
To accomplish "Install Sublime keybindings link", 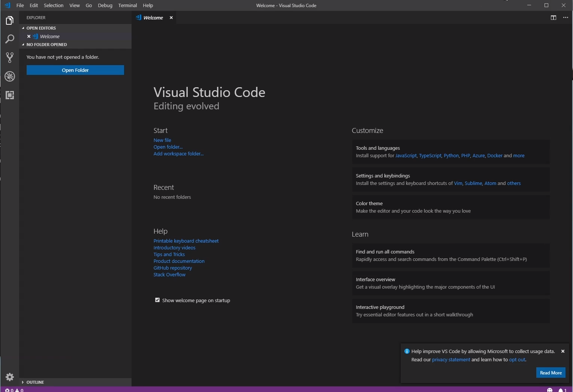I will [x=473, y=183].
